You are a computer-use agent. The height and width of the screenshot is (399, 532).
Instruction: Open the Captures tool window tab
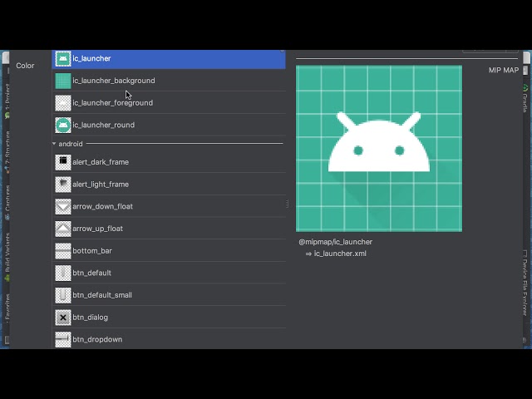(7, 203)
